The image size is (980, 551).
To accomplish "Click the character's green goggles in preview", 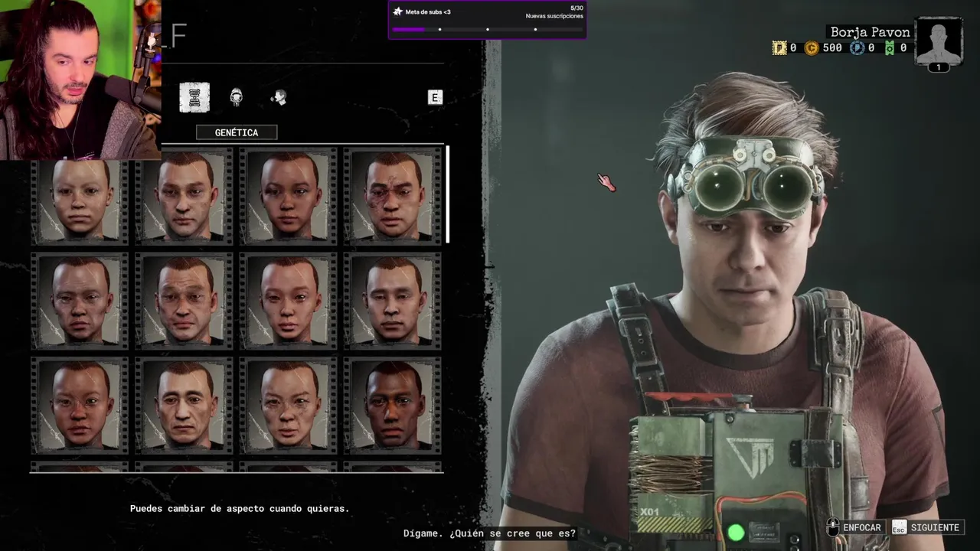I will tap(746, 180).
